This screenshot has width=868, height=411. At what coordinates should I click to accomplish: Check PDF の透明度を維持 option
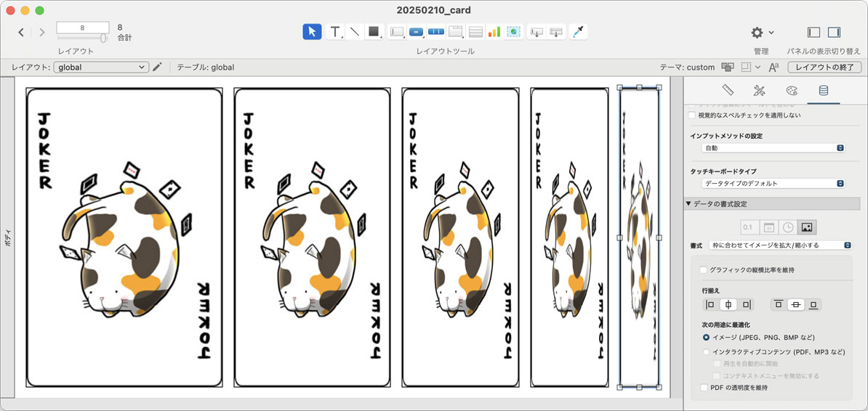pos(704,388)
